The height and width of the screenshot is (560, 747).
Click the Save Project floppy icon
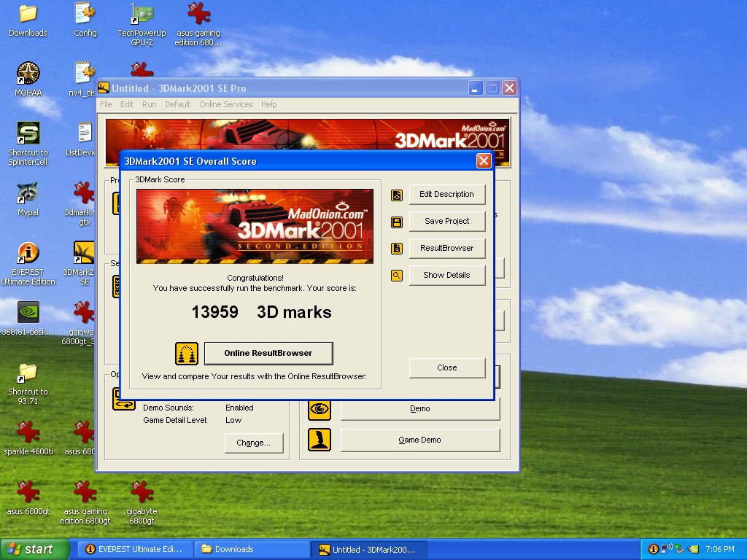396,222
